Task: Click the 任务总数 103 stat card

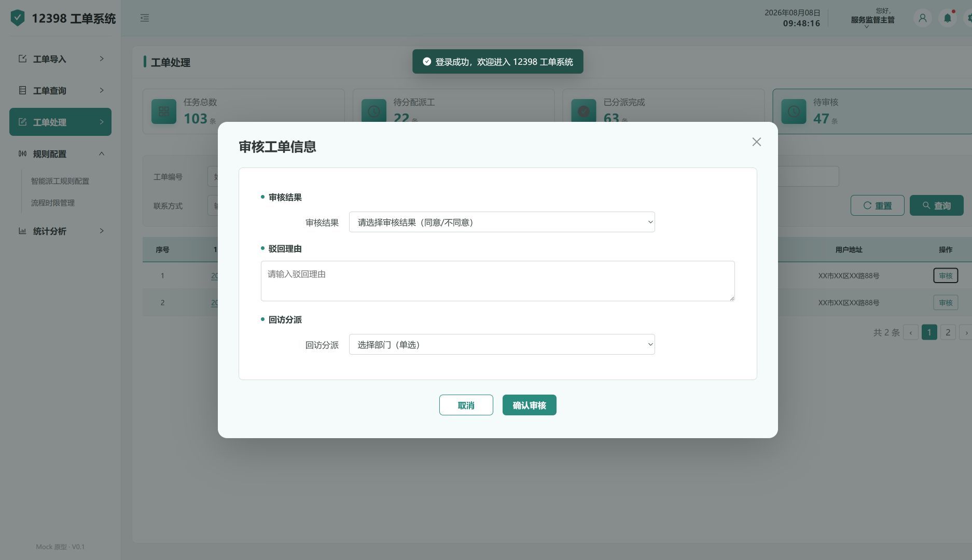Action: point(243,111)
